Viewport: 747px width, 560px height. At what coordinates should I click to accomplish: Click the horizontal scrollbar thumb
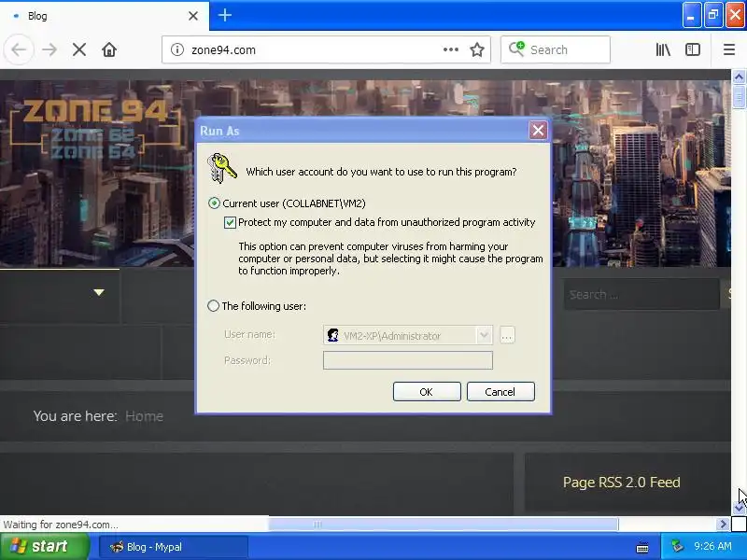tap(443, 525)
